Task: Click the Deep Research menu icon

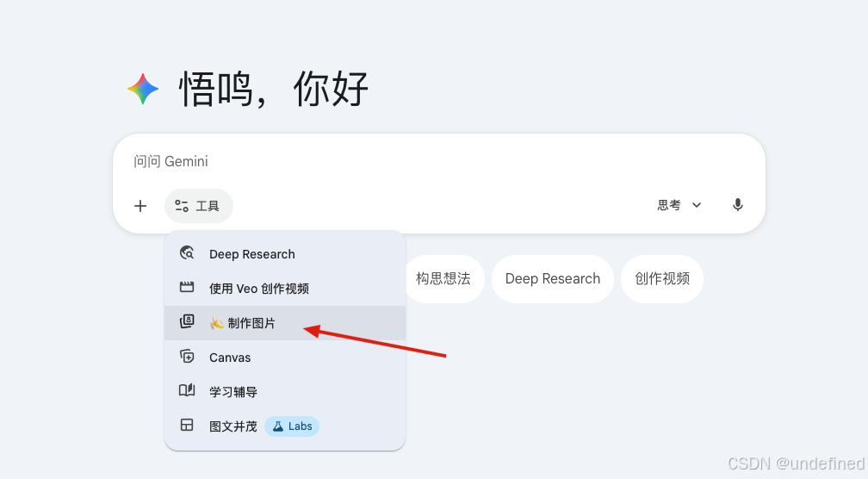Action: point(187,253)
